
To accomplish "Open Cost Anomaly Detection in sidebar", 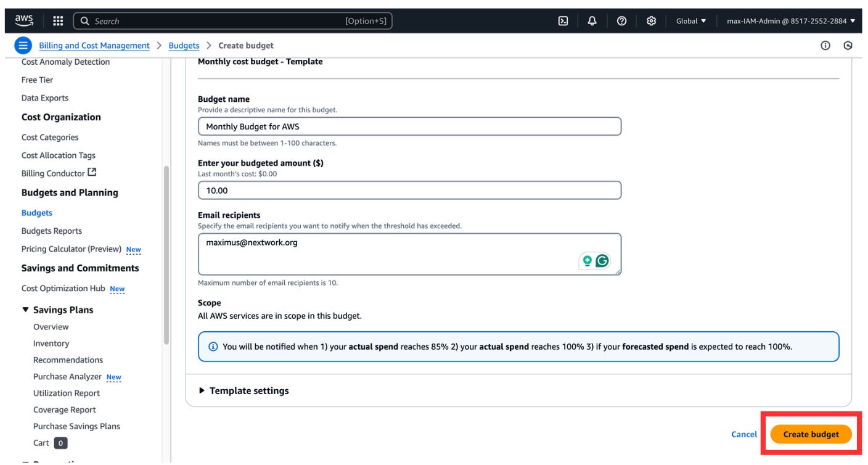I will coord(65,62).
